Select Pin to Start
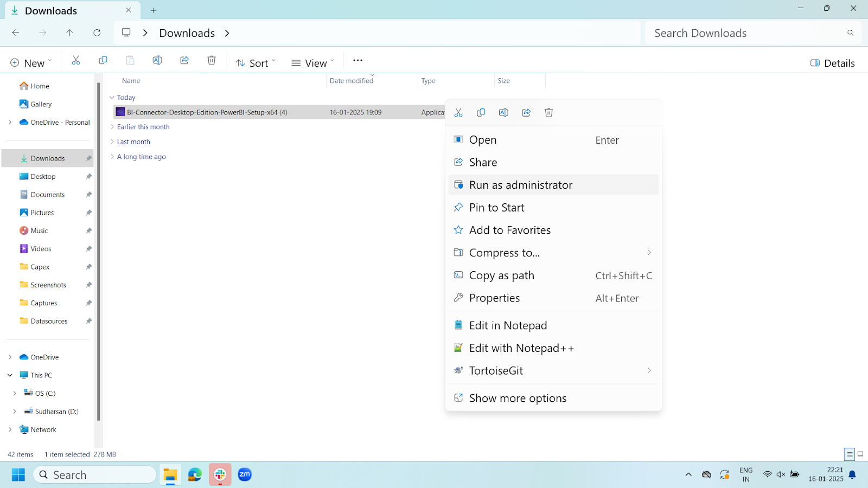This screenshot has height=488, width=868. 553,208
